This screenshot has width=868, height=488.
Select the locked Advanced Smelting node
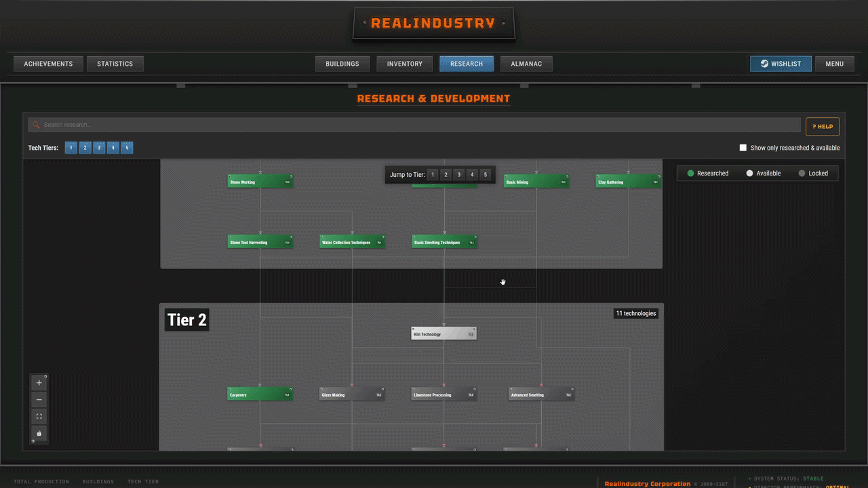click(542, 394)
